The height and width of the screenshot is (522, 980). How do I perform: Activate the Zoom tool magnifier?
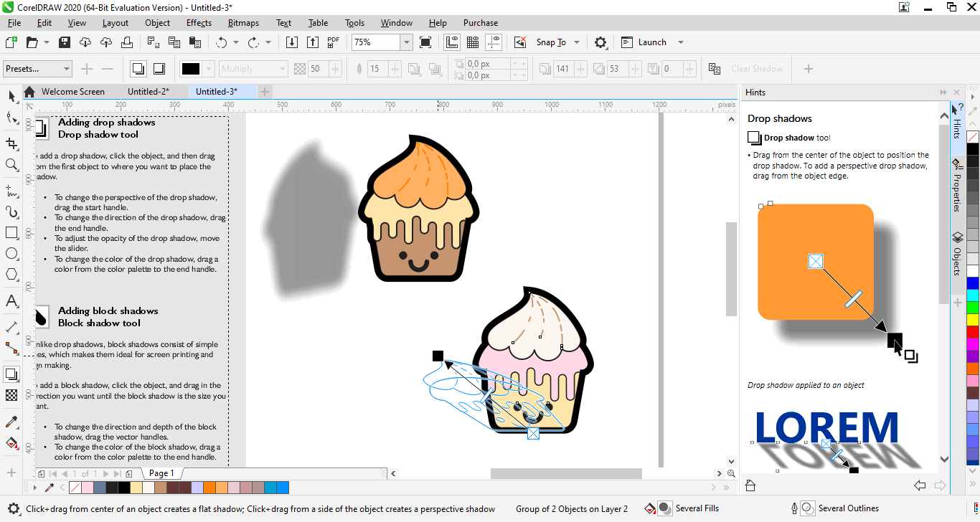(11, 165)
